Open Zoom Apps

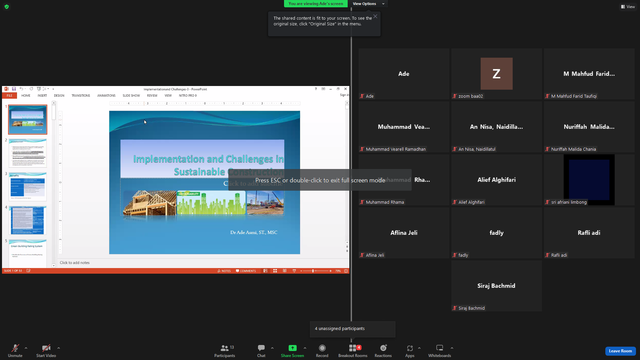click(410, 350)
